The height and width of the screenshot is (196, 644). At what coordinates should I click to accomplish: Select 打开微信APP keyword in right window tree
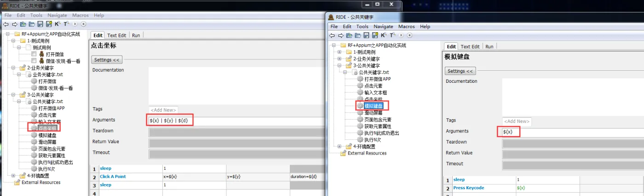377,79
